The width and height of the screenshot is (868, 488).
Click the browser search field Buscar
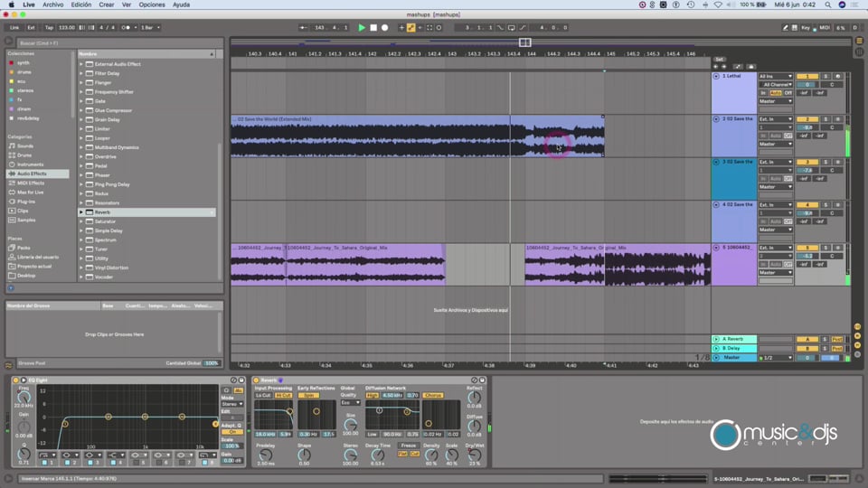[x=119, y=42]
